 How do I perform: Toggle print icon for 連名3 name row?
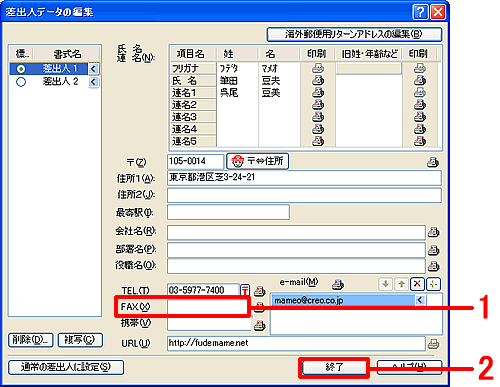tap(318, 117)
